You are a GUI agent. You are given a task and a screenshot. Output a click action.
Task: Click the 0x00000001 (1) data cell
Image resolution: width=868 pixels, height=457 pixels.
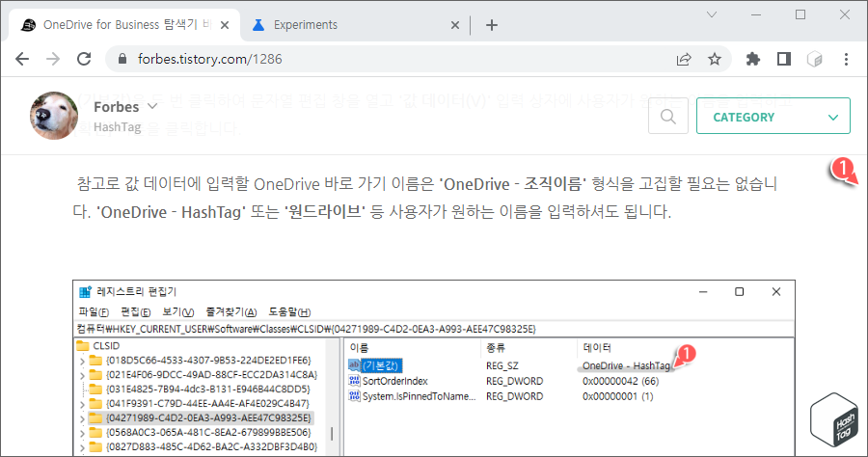[618, 396]
